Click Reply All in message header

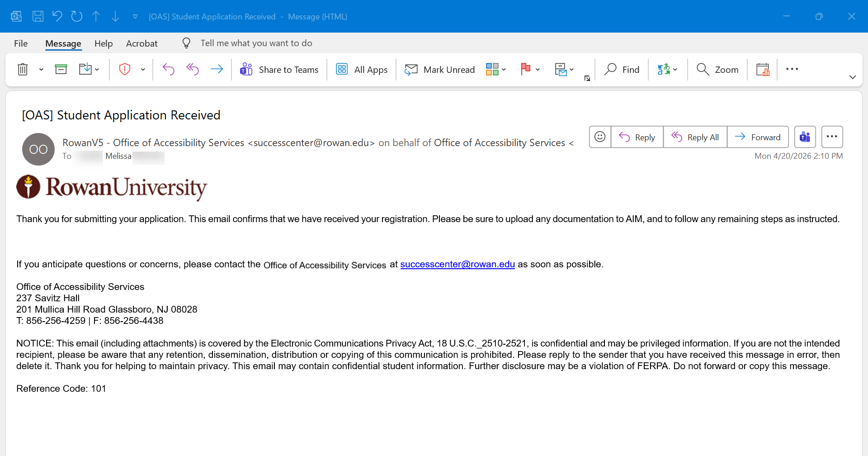pos(695,137)
